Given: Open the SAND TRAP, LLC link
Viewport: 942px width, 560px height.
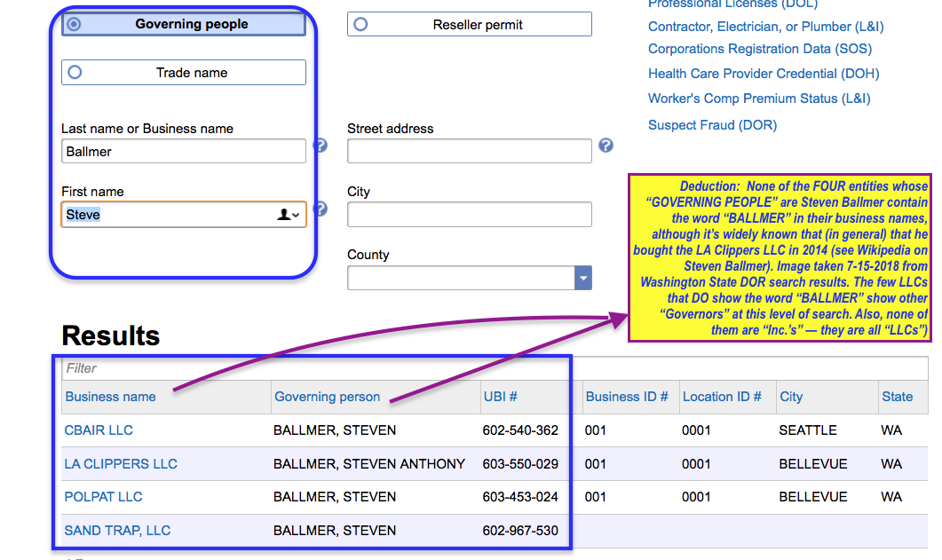Looking at the screenshot, I should pos(117,531).
